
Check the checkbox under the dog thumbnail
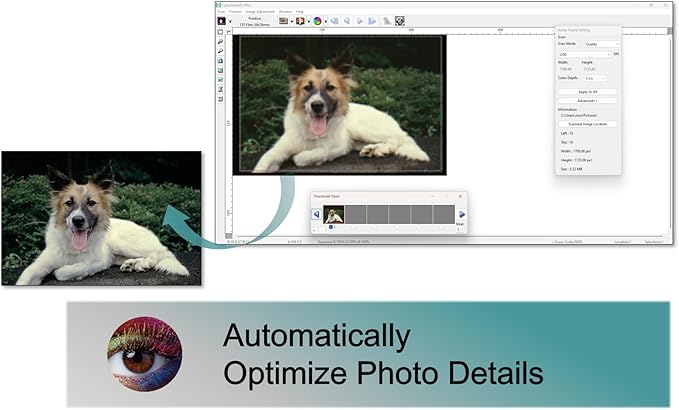pyautogui.click(x=332, y=227)
